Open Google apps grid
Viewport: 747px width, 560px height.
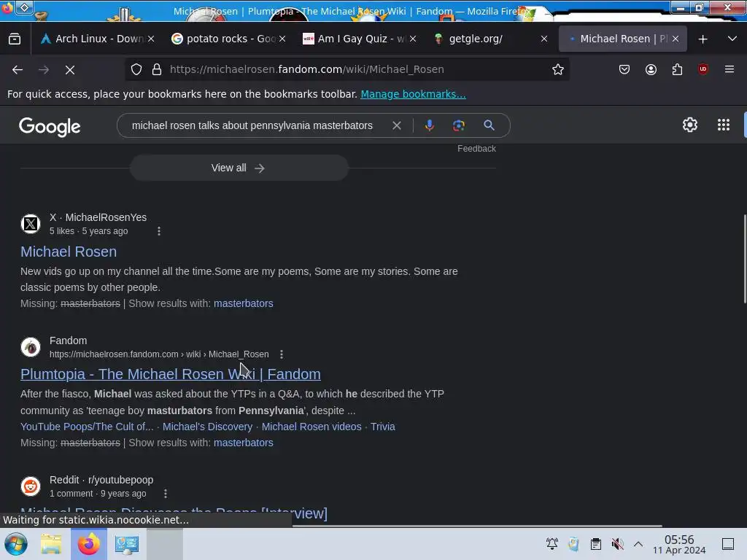723,125
